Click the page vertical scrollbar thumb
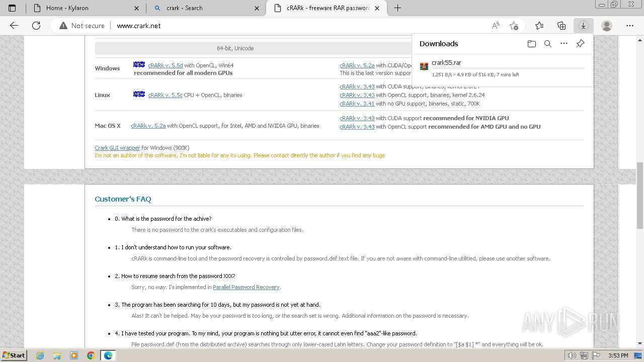The image size is (644, 362). pyautogui.click(x=640, y=195)
